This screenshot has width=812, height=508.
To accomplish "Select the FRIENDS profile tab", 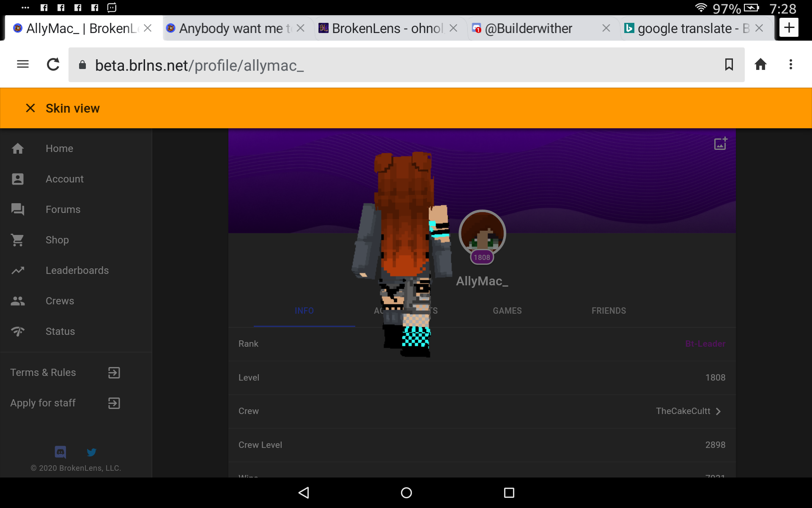I will (609, 311).
